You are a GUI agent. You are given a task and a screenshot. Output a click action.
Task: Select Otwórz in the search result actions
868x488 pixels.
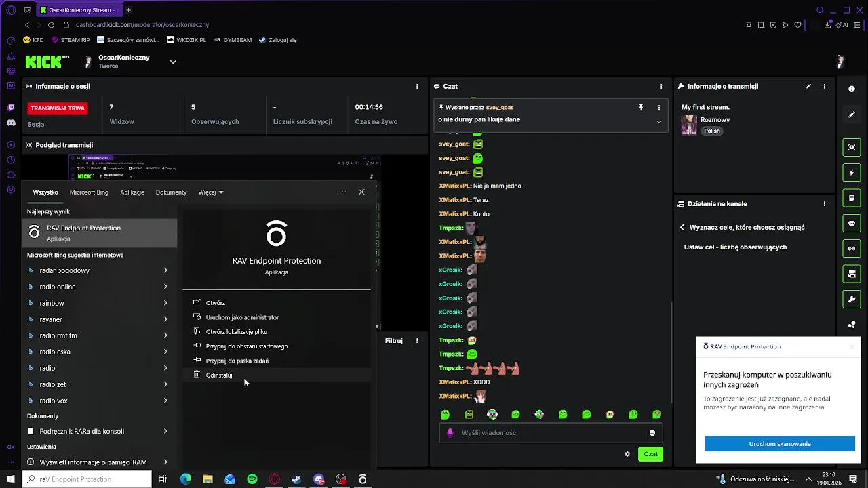coord(215,303)
